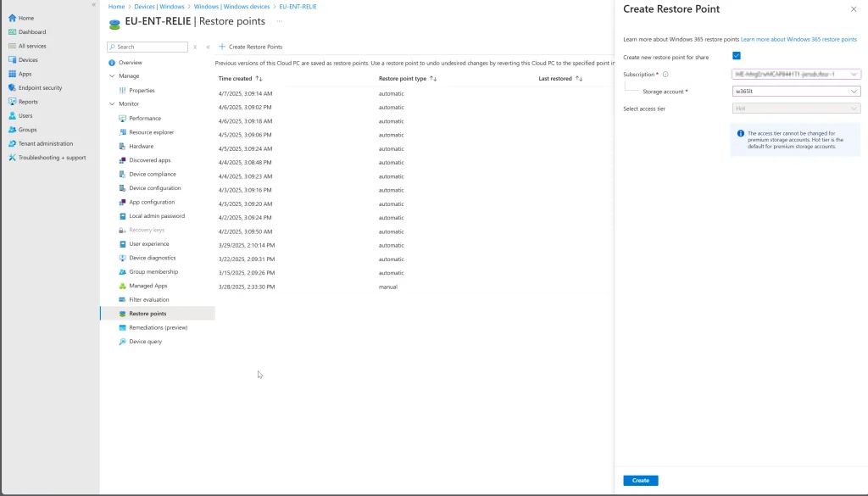The width and height of the screenshot is (868, 496).
Task: Collapse the resource menu with double chevron
Action: [209, 47]
